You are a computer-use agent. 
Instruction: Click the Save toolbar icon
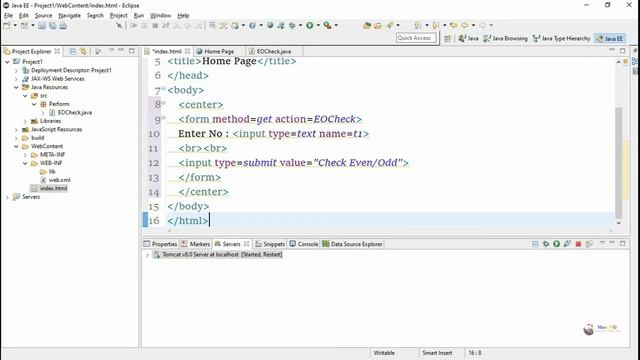coord(42,25)
